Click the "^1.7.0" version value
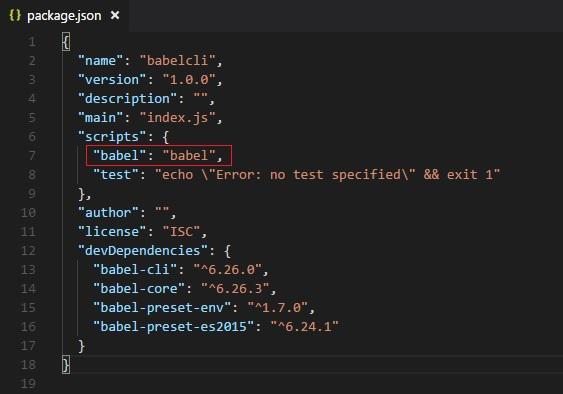This screenshot has height=394, width=563. tap(278, 307)
